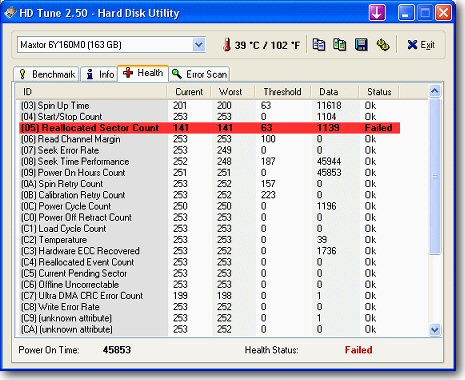Image resolution: width=465 pixels, height=380 pixels.
Task: Click the red thermometer temperature icon
Action: pos(227,45)
